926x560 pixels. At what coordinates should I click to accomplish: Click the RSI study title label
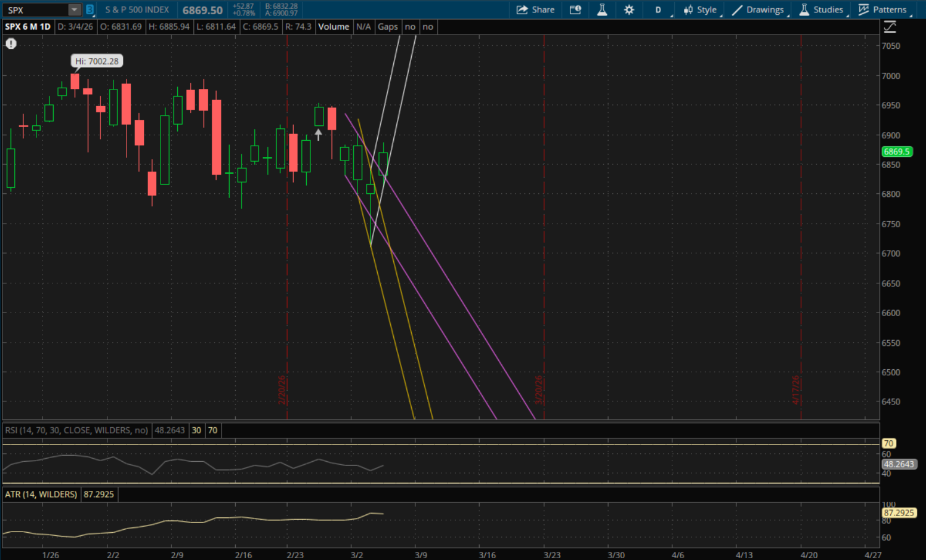(77, 430)
